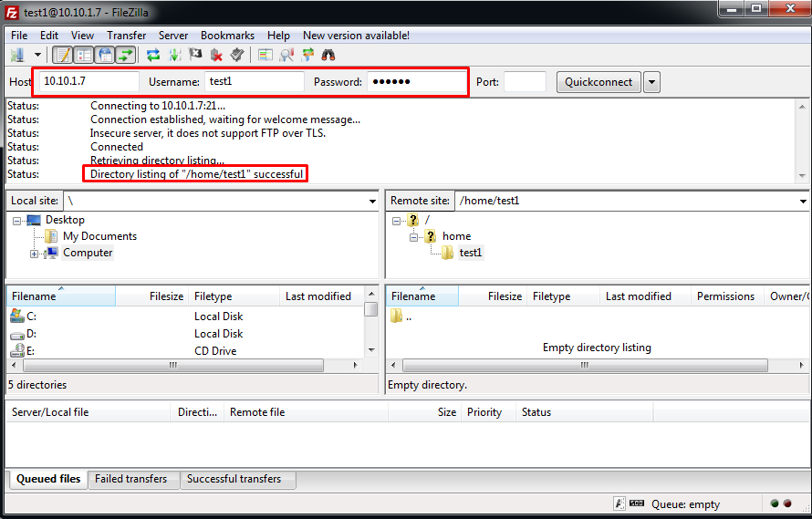Toggle the transfer queue display
The image size is (812, 519).
[126, 55]
